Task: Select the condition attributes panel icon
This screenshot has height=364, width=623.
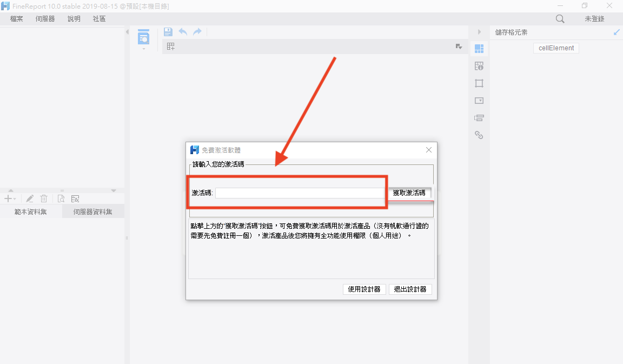Action: [479, 118]
